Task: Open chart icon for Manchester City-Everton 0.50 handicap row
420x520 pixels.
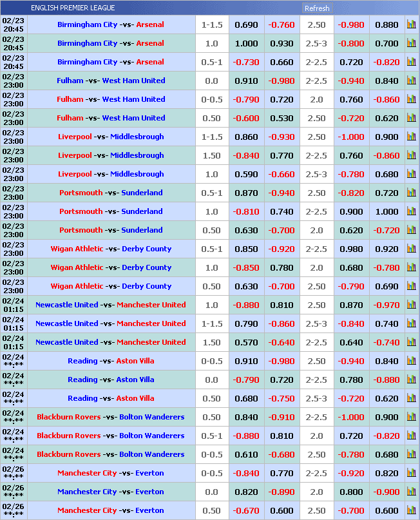Action: click(x=411, y=510)
